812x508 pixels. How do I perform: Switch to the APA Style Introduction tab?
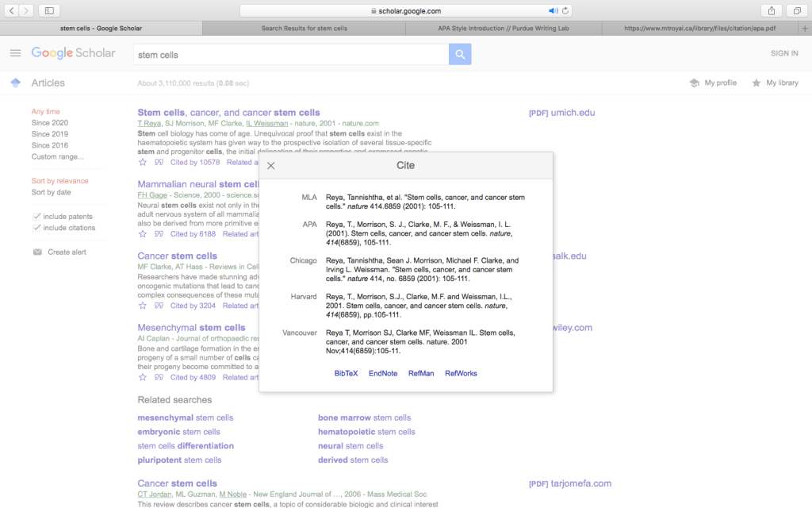[507, 29]
